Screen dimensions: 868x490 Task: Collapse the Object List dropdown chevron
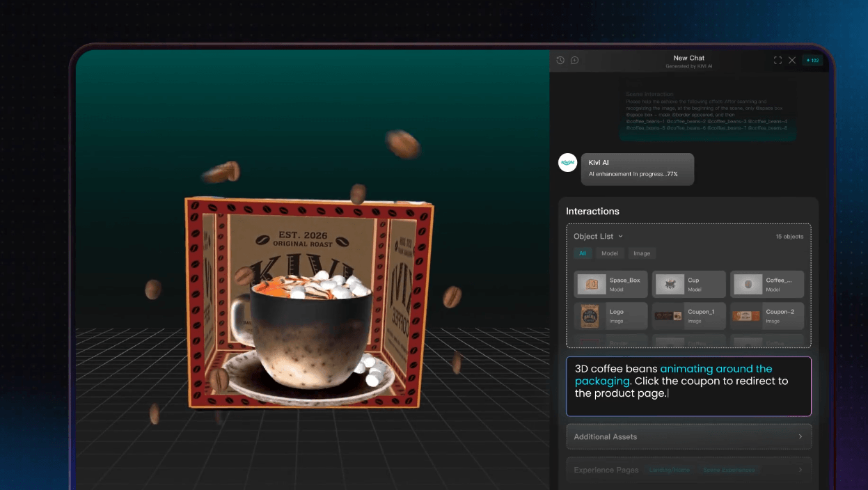[x=621, y=237]
